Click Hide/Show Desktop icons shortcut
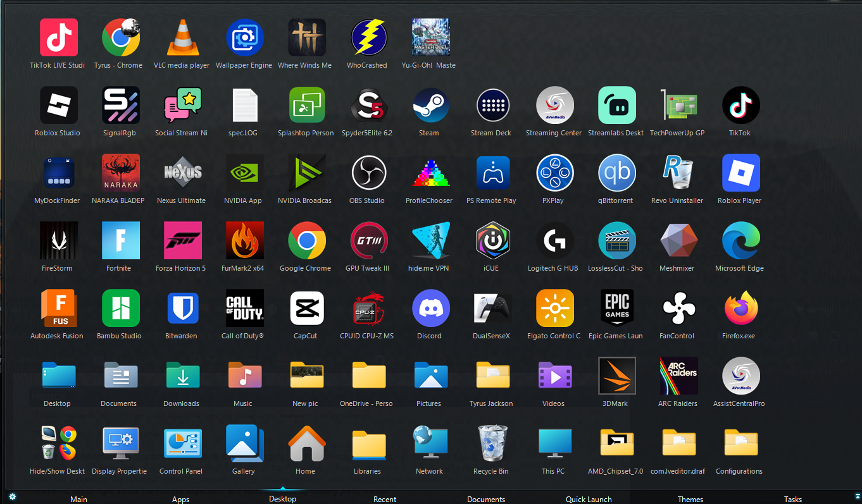This screenshot has width=862, height=504. [57, 444]
